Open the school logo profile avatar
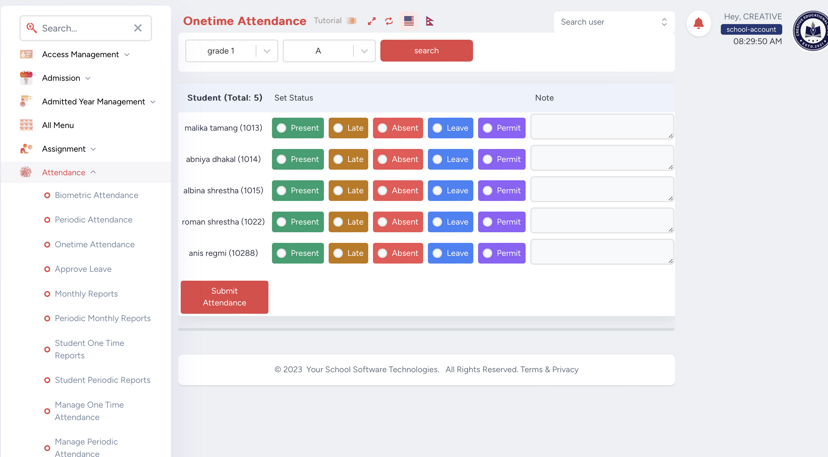Viewport: 828px width, 457px height. tap(811, 31)
